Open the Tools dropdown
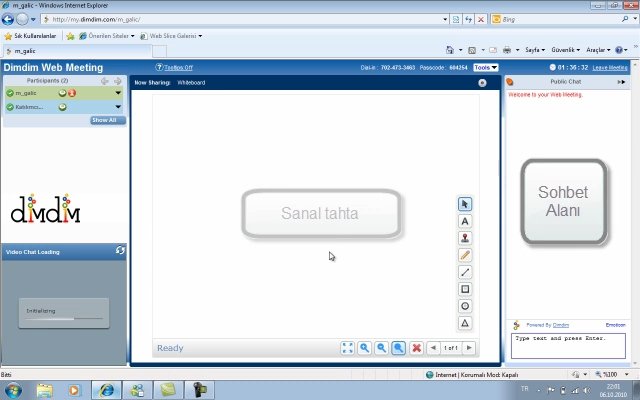The width and height of the screenshot is (640, 400). click(486, 67)
